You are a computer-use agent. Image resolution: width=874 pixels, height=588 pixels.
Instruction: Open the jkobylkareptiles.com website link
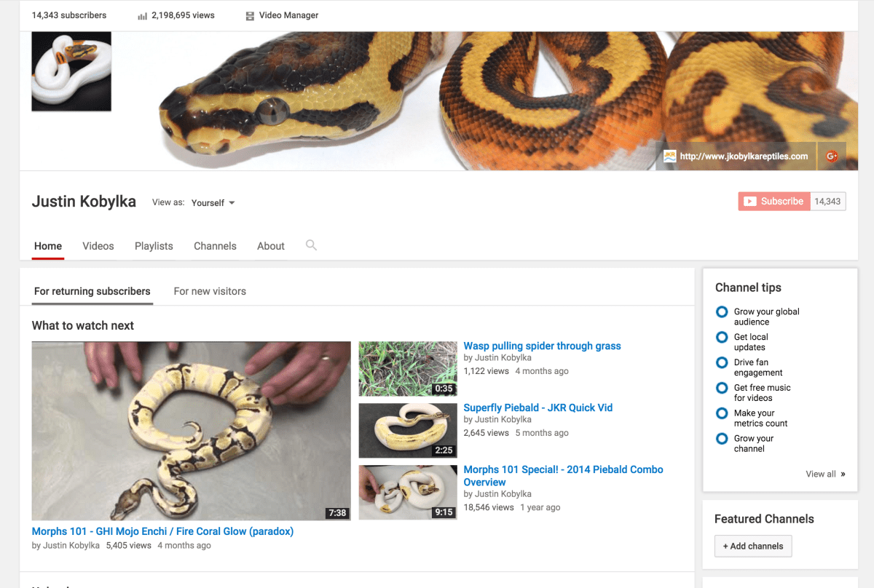coord(743,156)
